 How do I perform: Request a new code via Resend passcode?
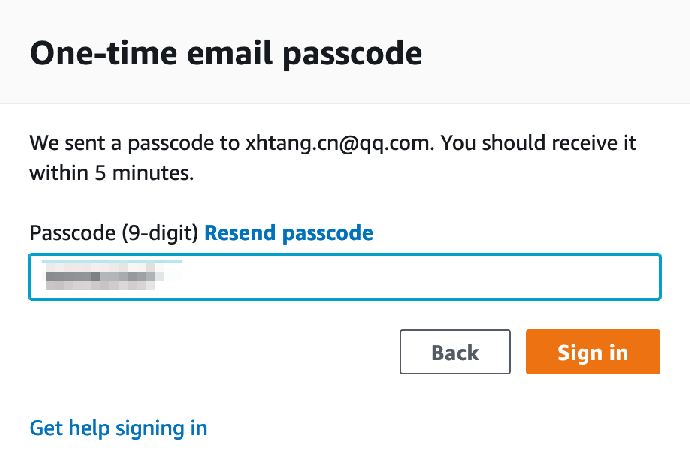[x=288, y=233]
